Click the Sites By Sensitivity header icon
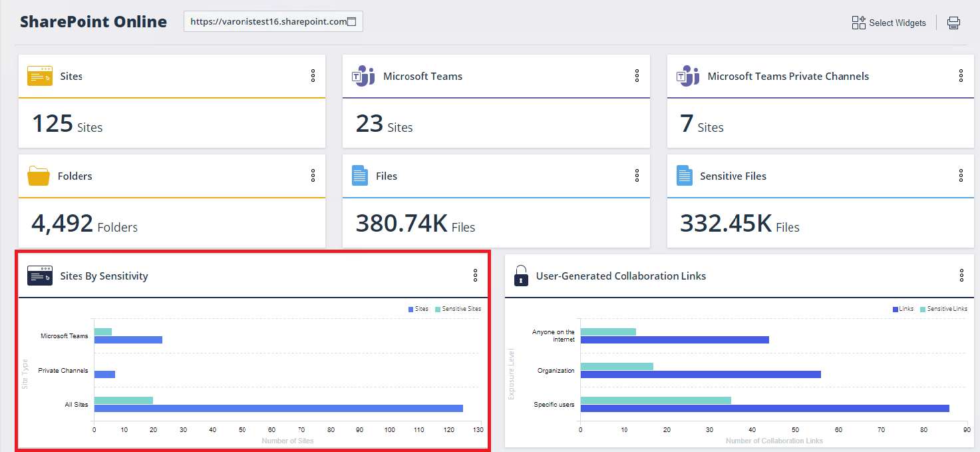The height and width of the screenshot is (452, 980). (x=40, y=276)
